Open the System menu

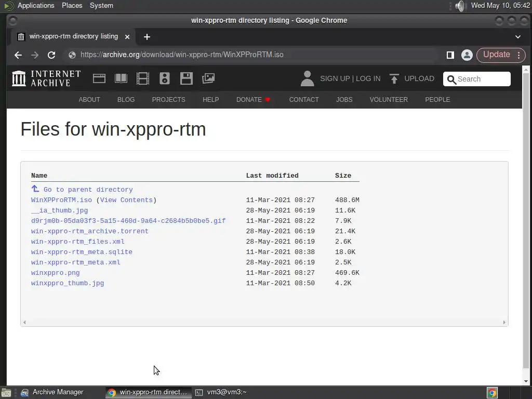[101, 5]
